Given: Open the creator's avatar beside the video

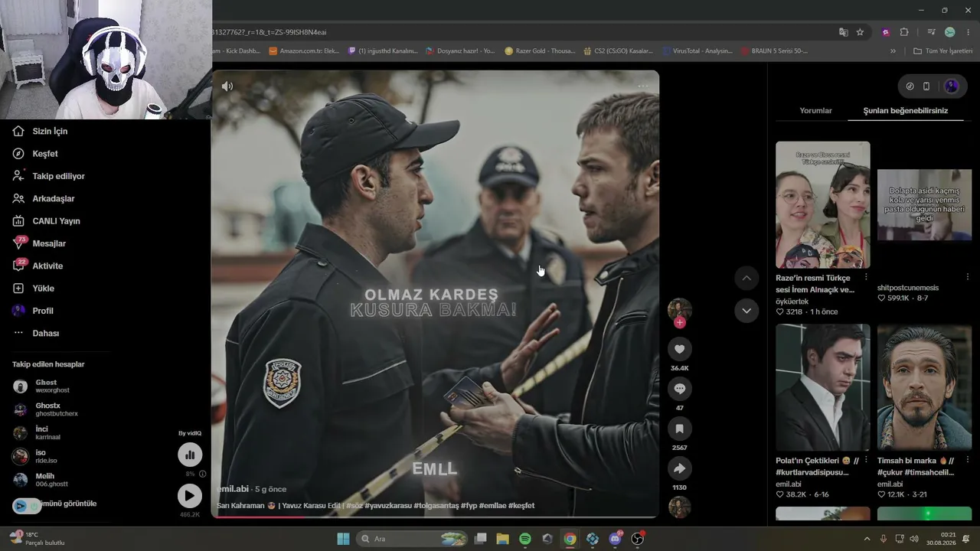Looking at the screenshot, I should pyautogui.click(x=679, y=309).
